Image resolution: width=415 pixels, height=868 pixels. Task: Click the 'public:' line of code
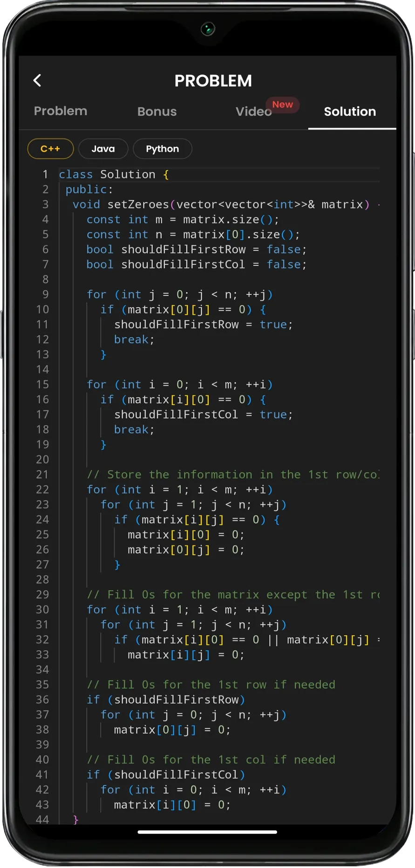coord(89,189)
